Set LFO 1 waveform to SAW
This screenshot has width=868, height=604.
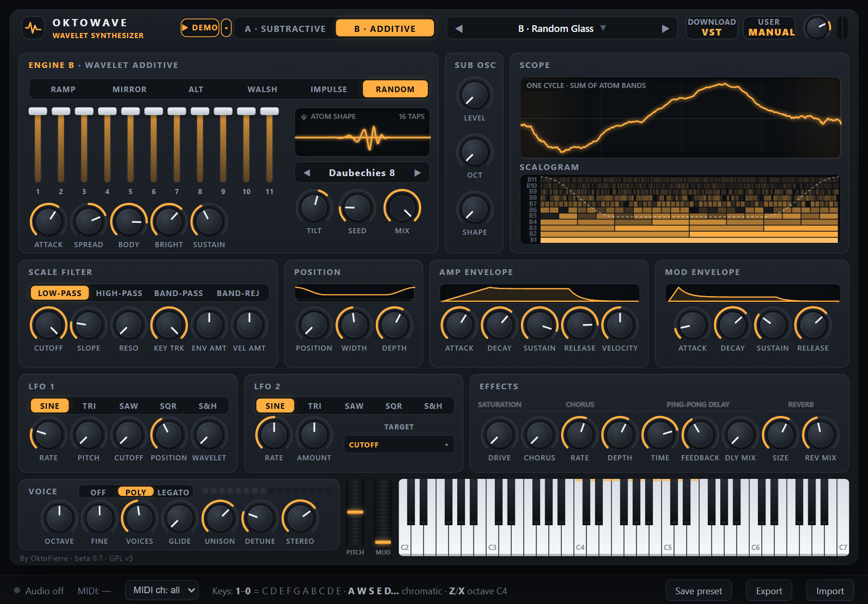click(129, 406)
